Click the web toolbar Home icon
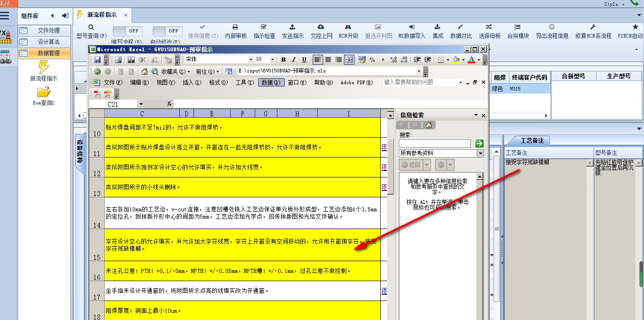Image resolution: width=644 pixels, height=320 pixels. 144,71
